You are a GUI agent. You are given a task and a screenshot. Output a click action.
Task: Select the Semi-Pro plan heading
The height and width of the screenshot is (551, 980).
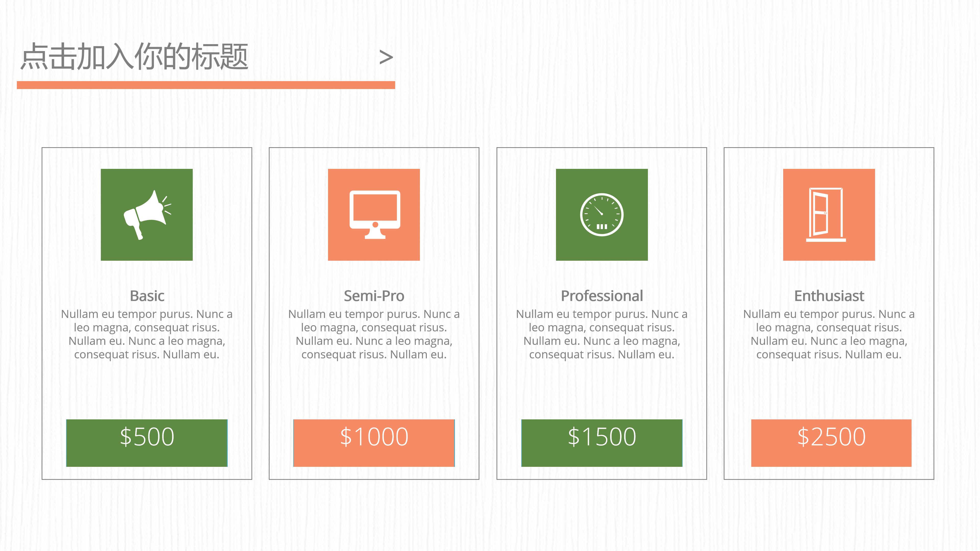(374, 296)
